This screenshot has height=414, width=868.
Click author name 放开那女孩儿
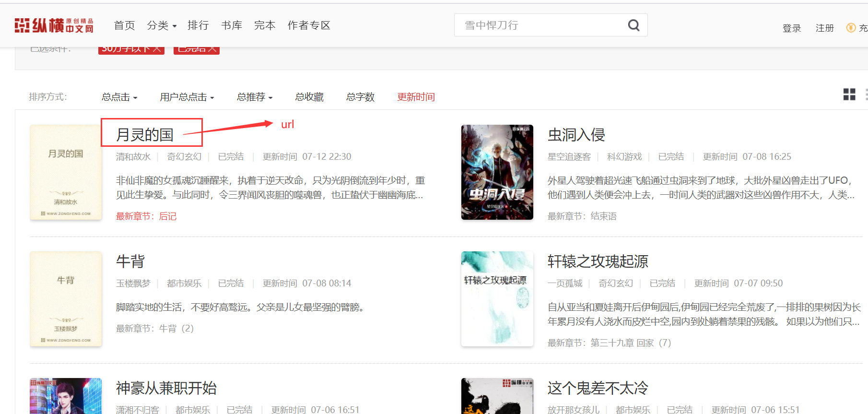[x=574, y=410]
